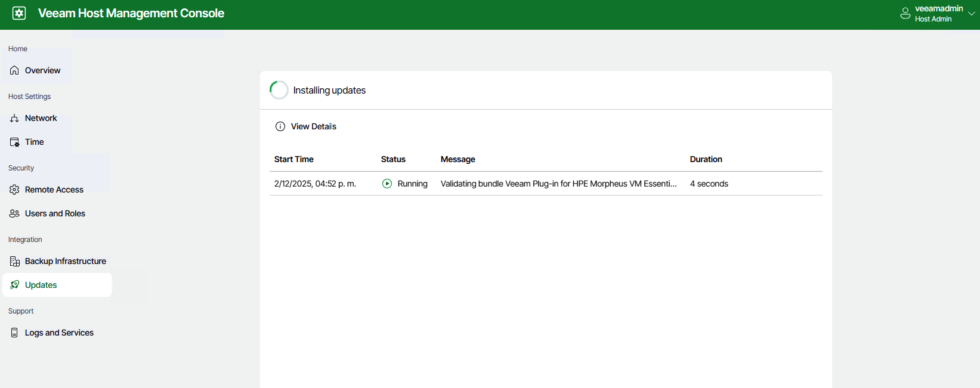
Task: Sort by Message column header
Action: [458, 159]
